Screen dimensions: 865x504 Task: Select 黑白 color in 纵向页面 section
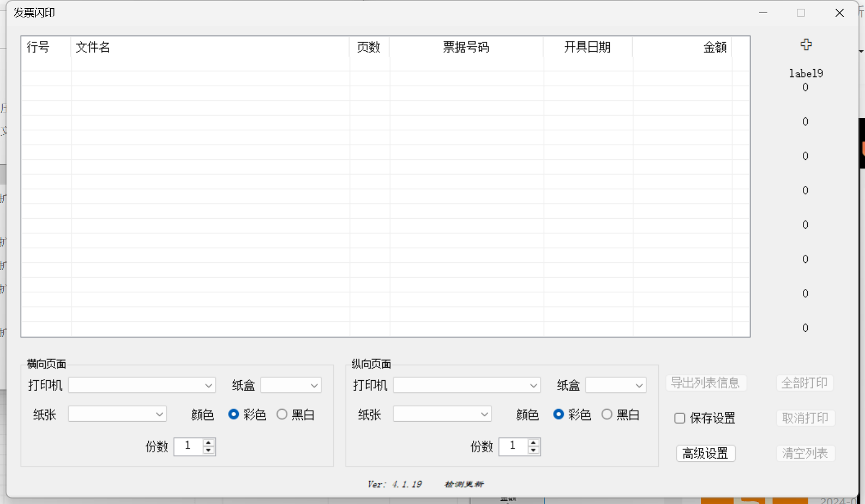tap(607, 415)
